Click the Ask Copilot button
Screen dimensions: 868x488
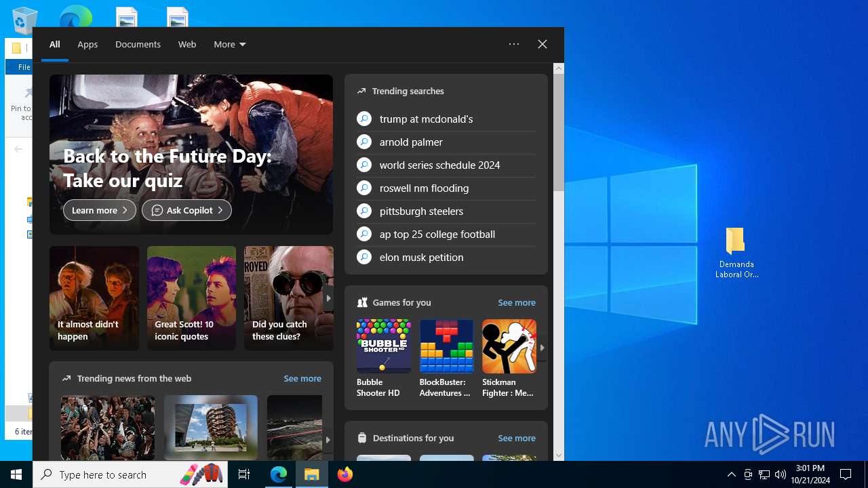tap(186, 210)
